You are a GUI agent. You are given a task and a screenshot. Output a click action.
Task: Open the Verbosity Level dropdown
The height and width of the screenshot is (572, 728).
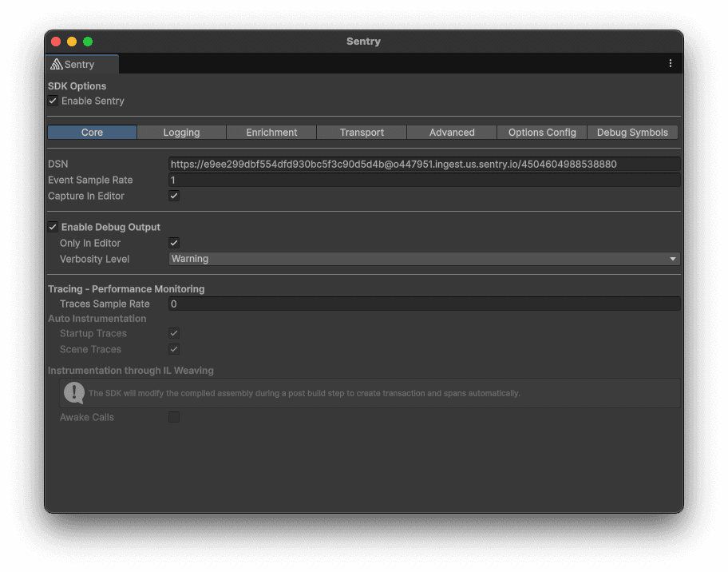point(424,259)
